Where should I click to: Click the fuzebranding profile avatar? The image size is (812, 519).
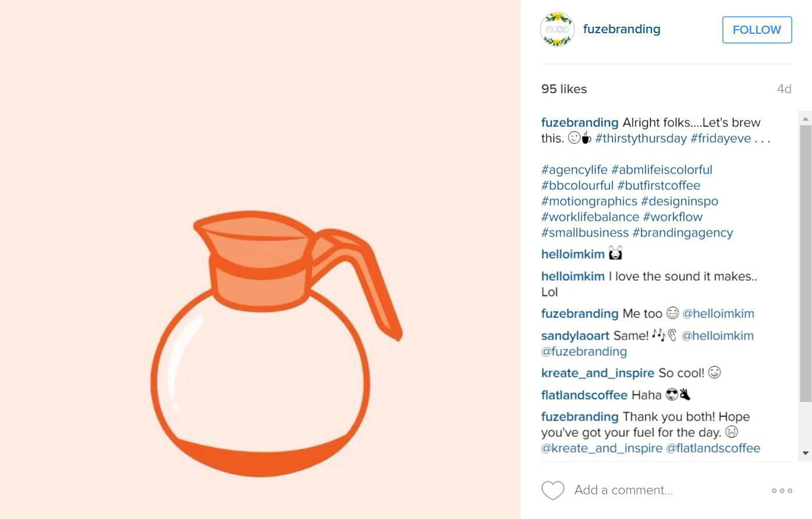click(x=557, y=29)
